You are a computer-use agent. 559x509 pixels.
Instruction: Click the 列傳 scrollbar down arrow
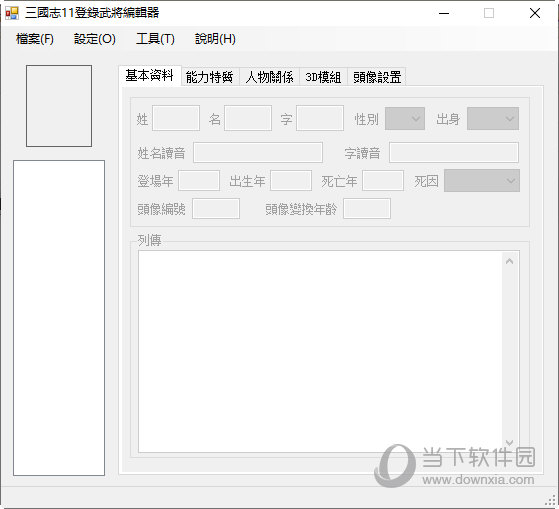[509, 442]
